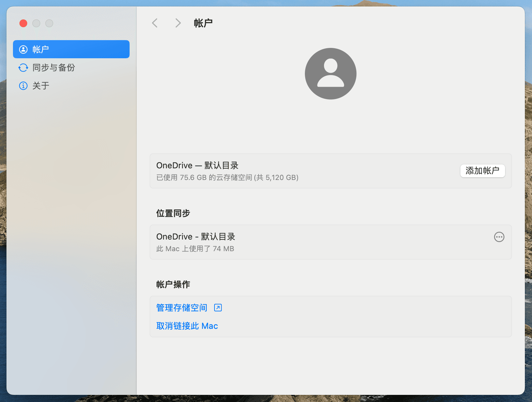This screenshot has height=402, width=532.
Task: Click the info circle icon beside 关于
Action: (23, 86)
